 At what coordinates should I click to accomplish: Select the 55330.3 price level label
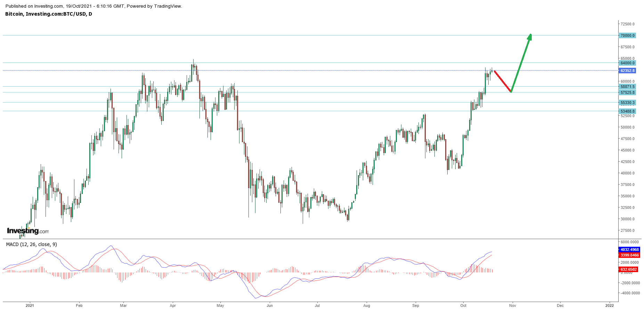(x=627, y=103)
